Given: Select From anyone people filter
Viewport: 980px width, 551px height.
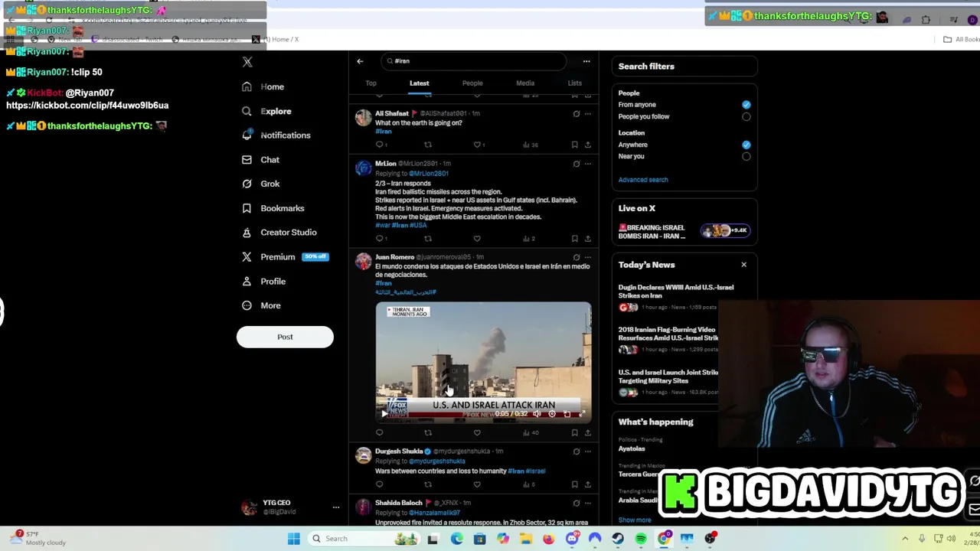Looking at the screenshot, I should [746, 105].
